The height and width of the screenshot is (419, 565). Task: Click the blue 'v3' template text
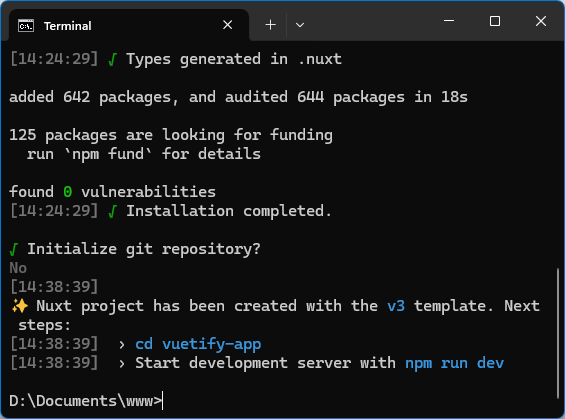[x=396, y=306]
